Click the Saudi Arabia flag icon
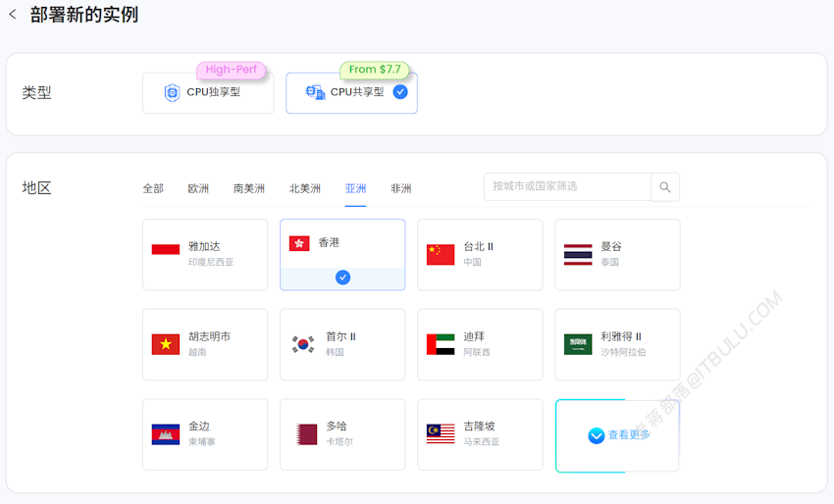 tap(578, 344)
